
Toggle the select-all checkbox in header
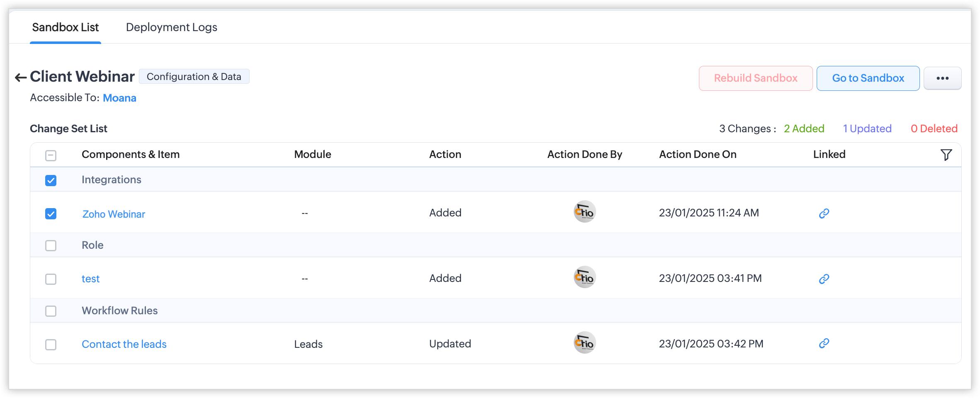(x=51, y=155)
